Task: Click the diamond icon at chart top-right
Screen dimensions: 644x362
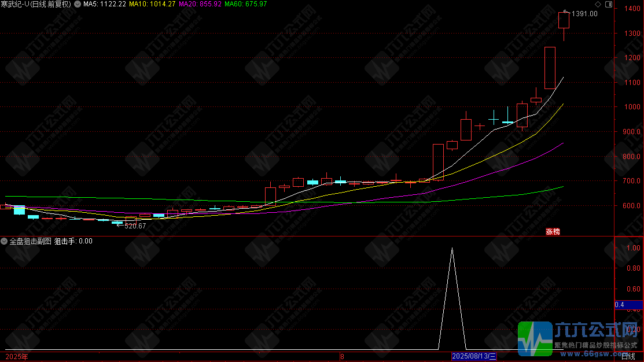Action: 598,4
